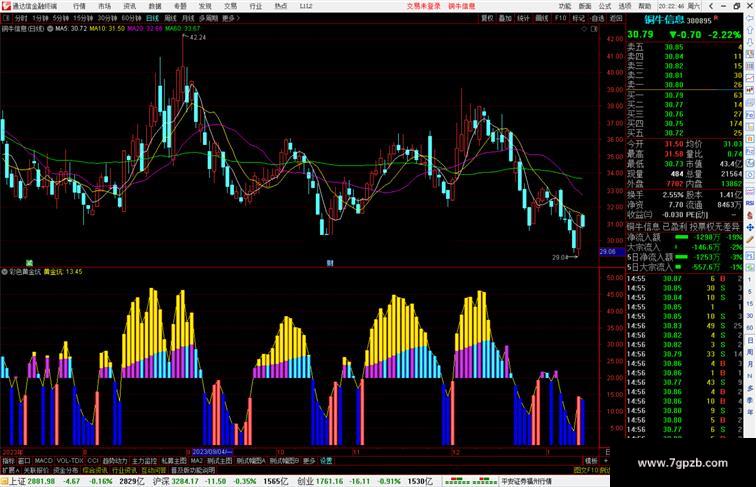Switch chart to 5分钟 period
The width and height of the screenshot is (756, 487).
(61, 18)
